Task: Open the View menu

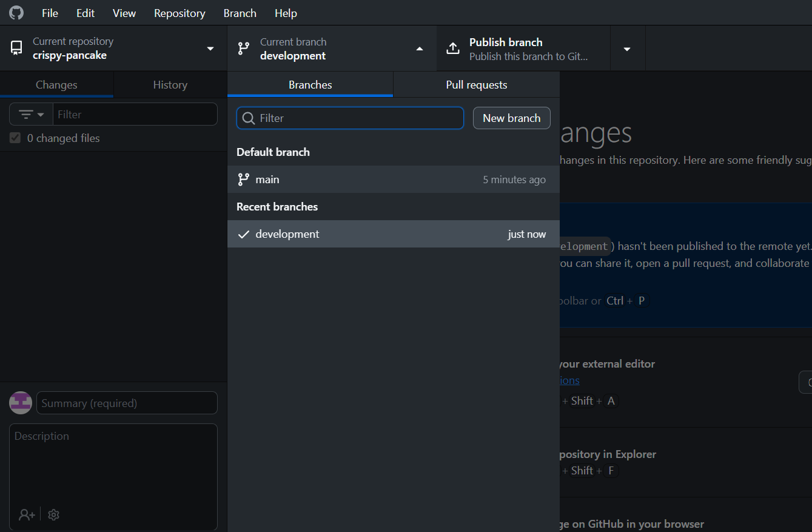Action: [x=124, y=13]
